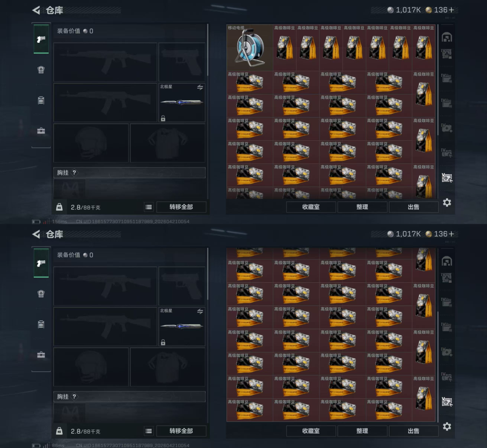Switch to briefcase tab in upper screenshot
This screenshot has width=487, height=448.
(x=41, y=131)
